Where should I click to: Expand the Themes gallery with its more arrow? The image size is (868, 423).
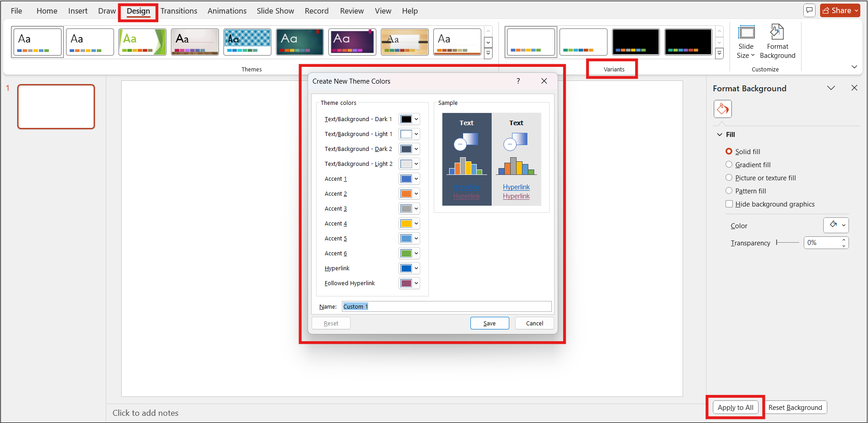tap(488, 53)
